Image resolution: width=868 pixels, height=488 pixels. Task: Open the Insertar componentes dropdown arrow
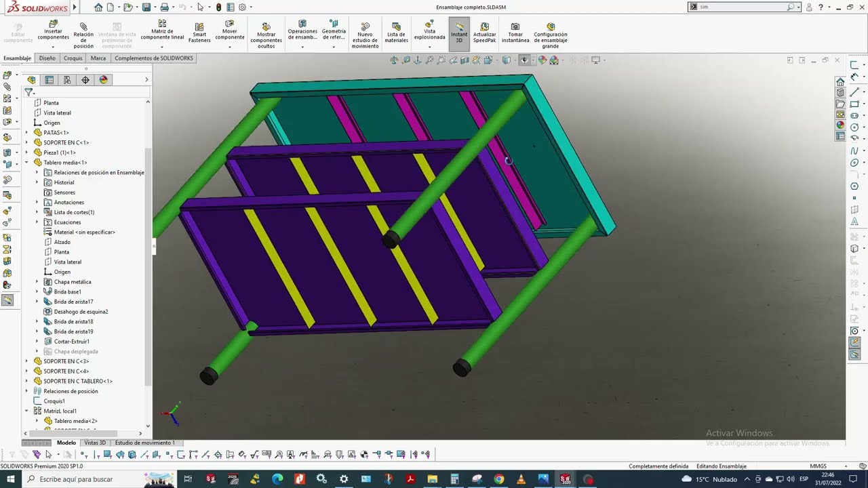53,47
